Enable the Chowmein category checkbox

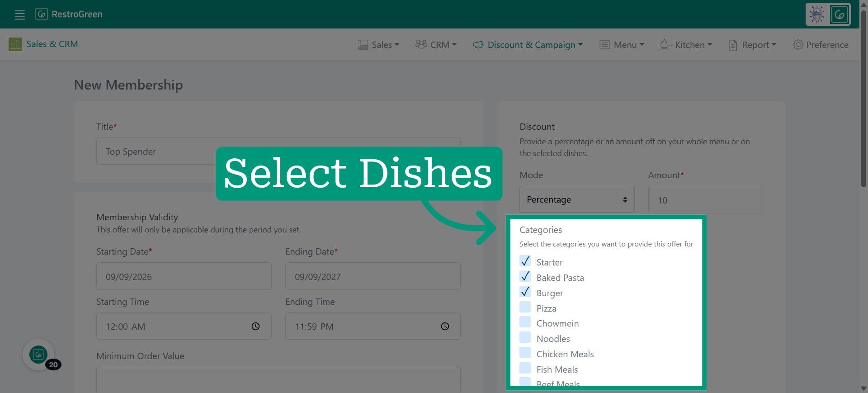tap(525, 322)
